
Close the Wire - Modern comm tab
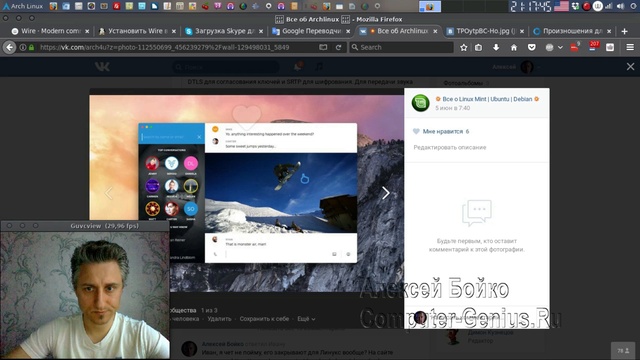(x=87, y=31)
